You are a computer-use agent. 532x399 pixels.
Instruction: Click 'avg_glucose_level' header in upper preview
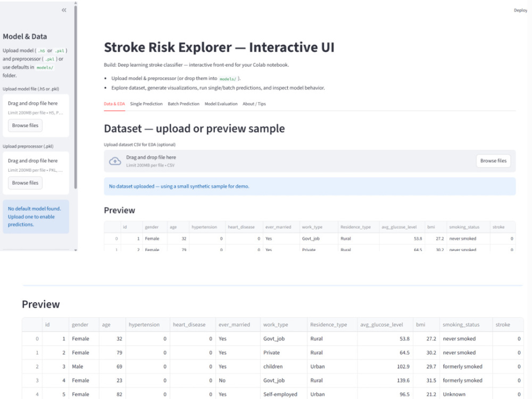[x=402, y=227]
